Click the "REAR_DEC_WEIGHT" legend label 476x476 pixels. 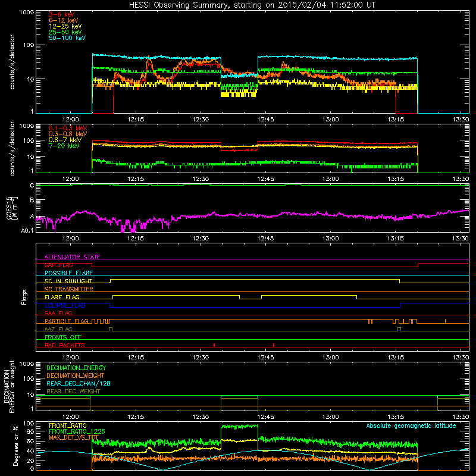pos(73,392)
